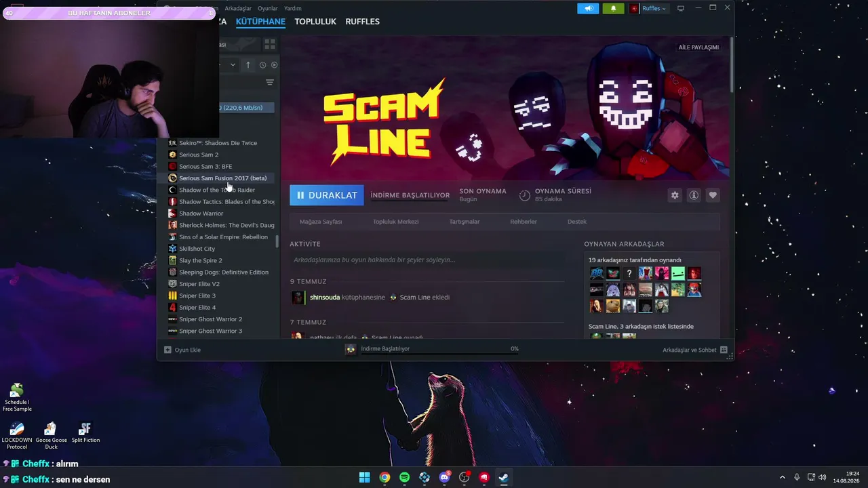This screenshot has height=488, width=868.
Task: Click the activity comment input field
Action: pos(427,260)
